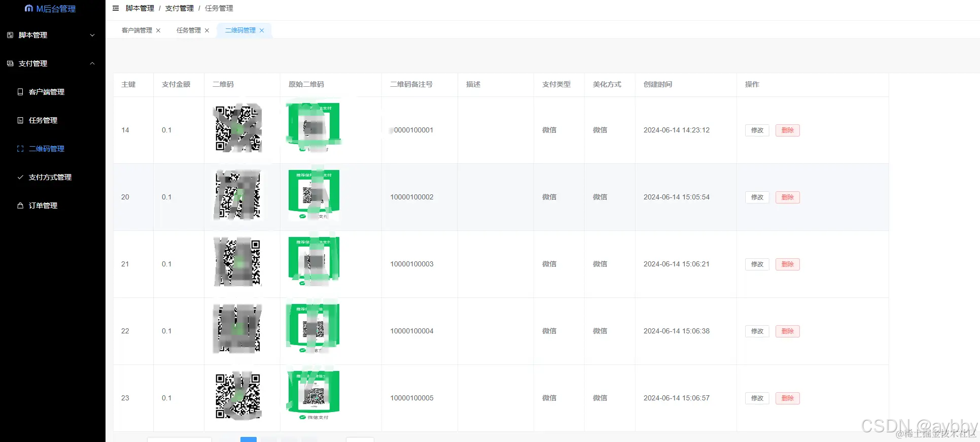Select remark number 10000100003
Screen dimensions: 980x442
pyautogui.click(x=412, y=264)
